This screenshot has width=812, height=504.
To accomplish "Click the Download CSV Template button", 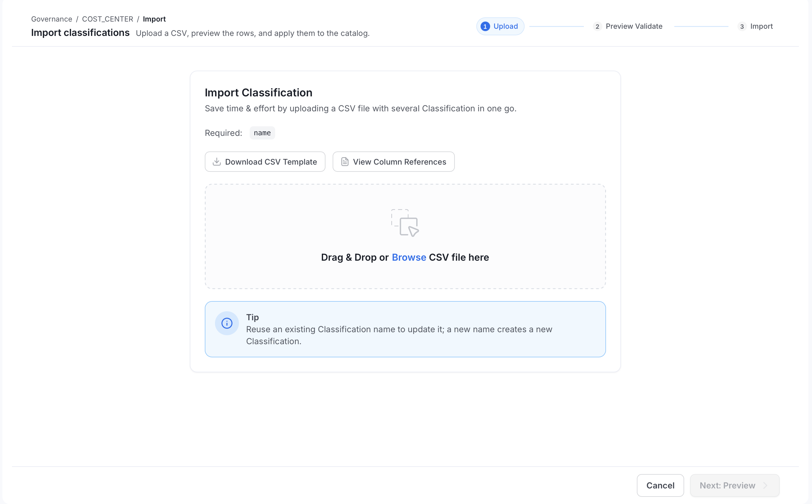I will (265, 162).
